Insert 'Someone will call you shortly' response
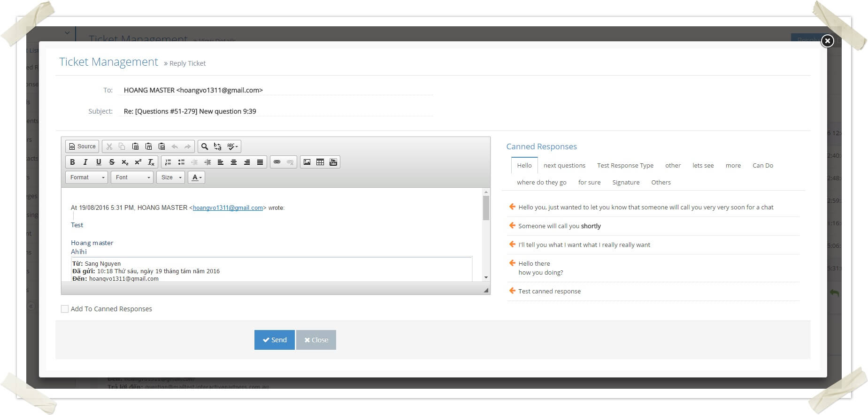The width and height of the screenshot is (868, 415). point(513,226)
